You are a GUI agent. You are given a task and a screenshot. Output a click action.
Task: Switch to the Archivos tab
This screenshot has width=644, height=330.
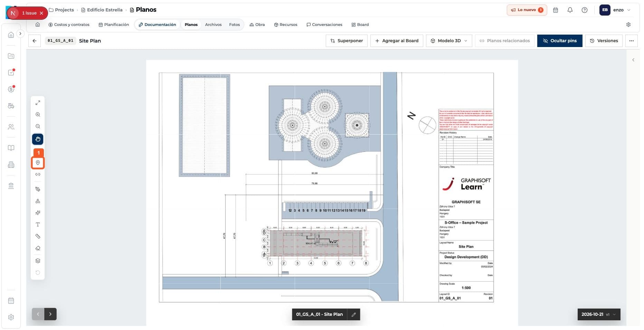click(x=213, y=25)
